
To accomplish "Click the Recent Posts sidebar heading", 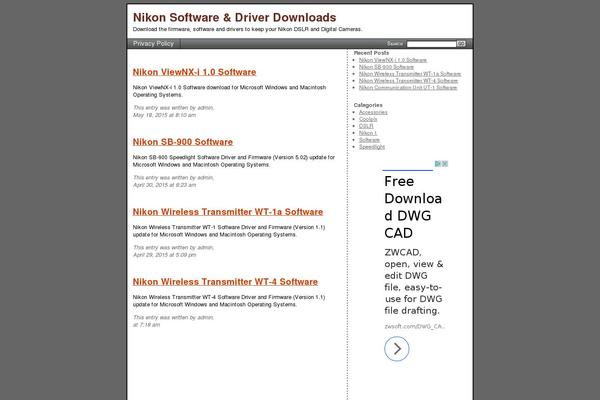I will (371, 53).
